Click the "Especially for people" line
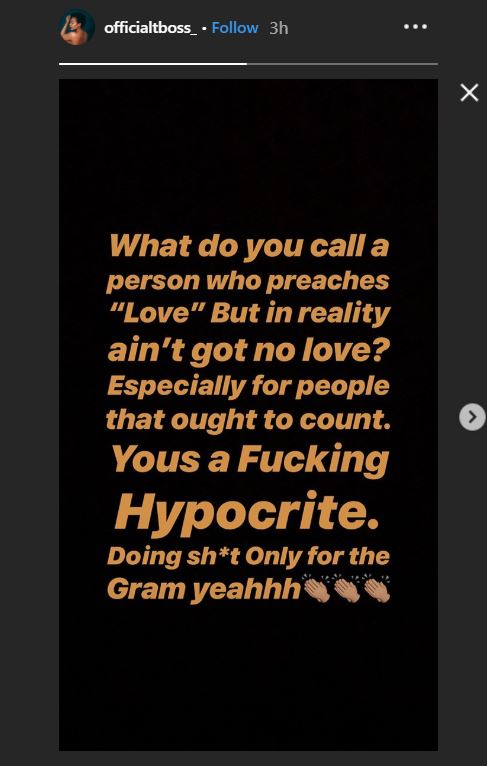487x766 pixels. tap(248, 387)
